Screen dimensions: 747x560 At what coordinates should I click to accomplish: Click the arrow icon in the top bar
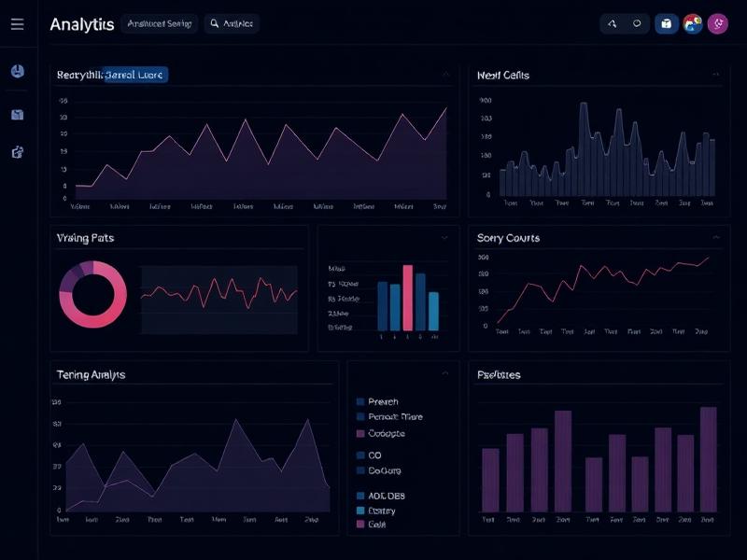click(x=613, y=24)
